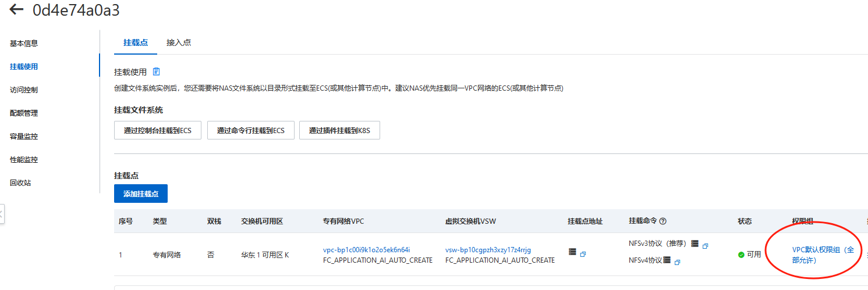The image size is (868, 290).
Task: Click the 状态 column header
Action: pyautogui.click(x=745, y=221)
